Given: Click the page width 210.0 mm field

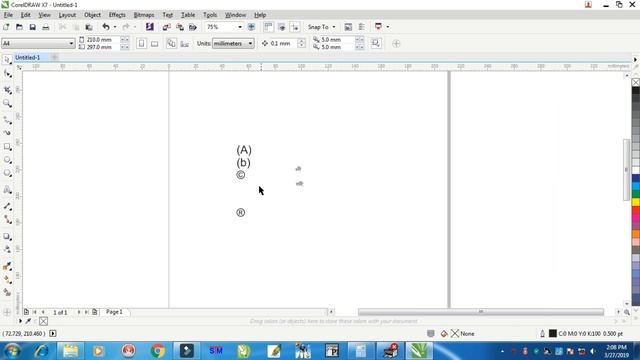Looking at the screenshot, I should pyautogui.click(x=102, y=40).
